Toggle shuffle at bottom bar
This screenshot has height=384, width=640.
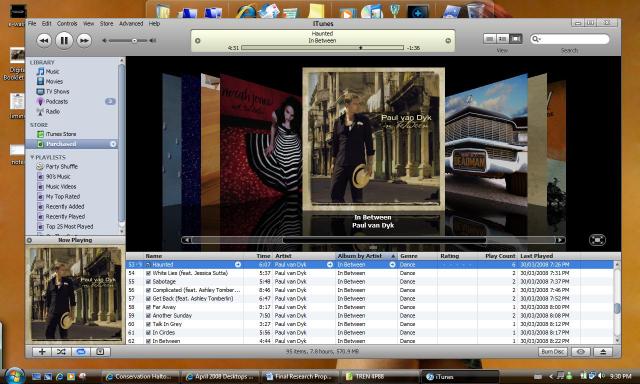61,351
